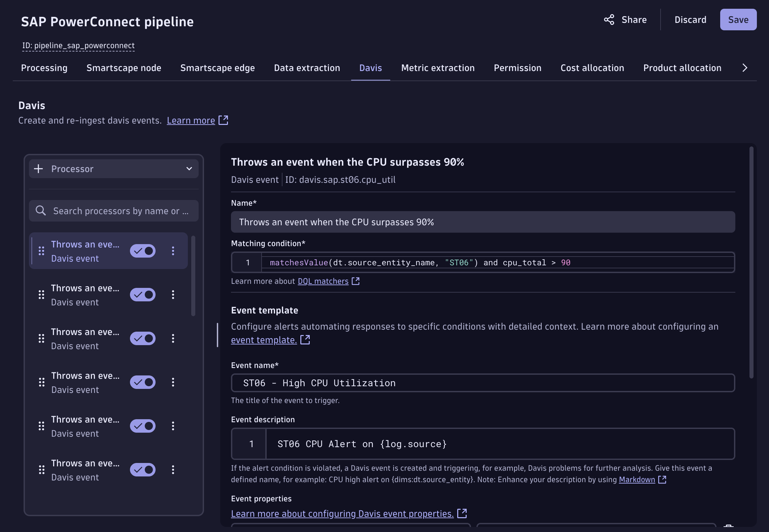
Task: Open the Metric extraction tab
Action: (438, 68)
